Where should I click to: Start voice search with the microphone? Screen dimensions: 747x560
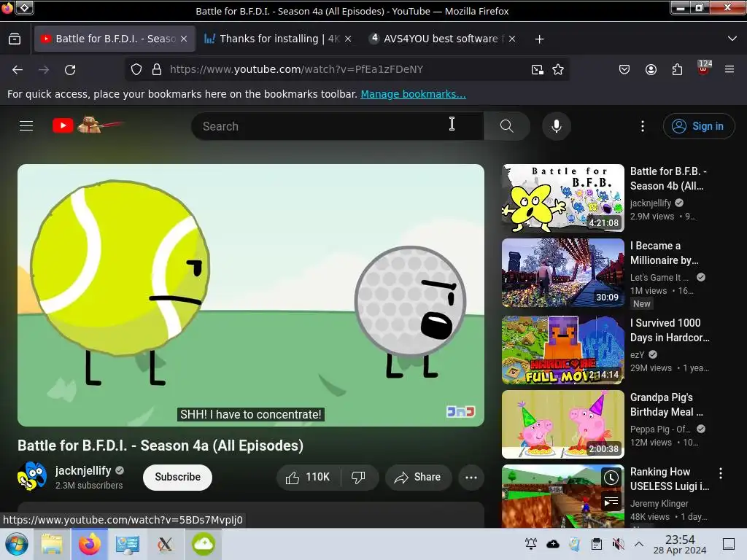(x=556, y=125)
